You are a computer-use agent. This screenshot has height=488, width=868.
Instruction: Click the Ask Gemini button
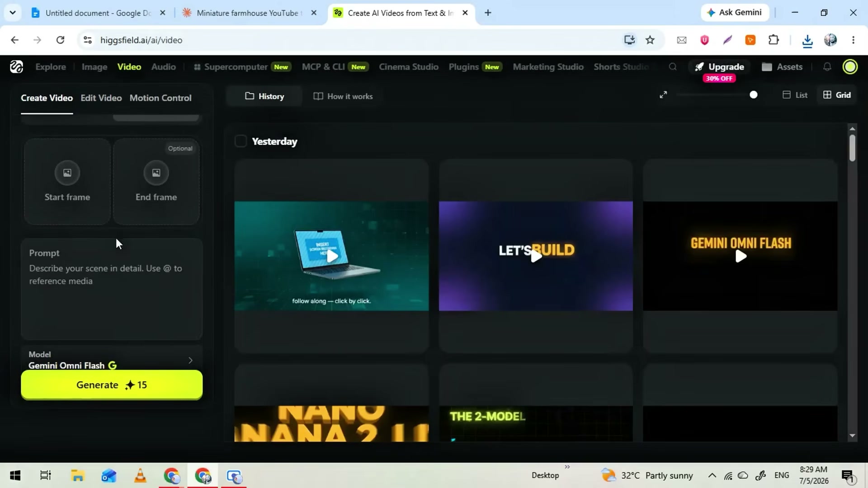[734, 13]
